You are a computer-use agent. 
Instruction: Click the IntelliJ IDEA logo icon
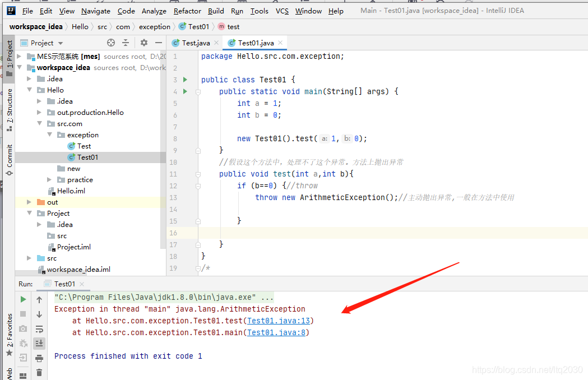point(11,11)
